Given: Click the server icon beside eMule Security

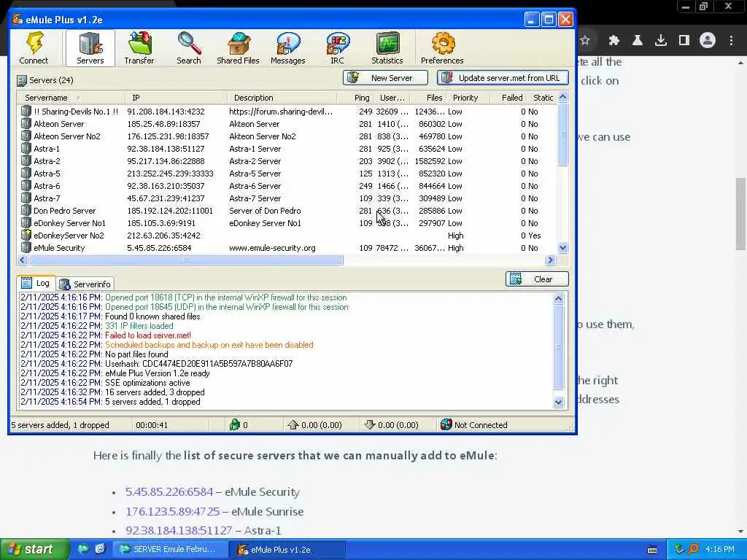Looking at the screenshot, I should pyautogui.click(x=26, y=248).
